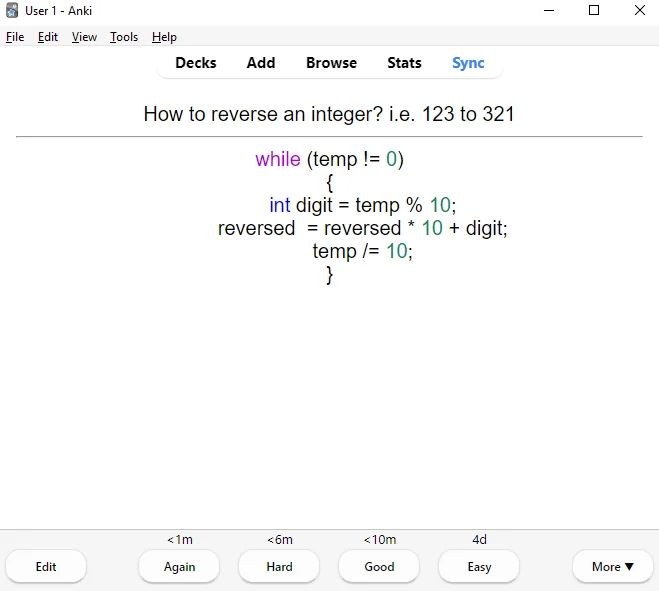This screenshot has width=659, height=591.
Task: Minimize the Anki window
Action: pos(549,11)
